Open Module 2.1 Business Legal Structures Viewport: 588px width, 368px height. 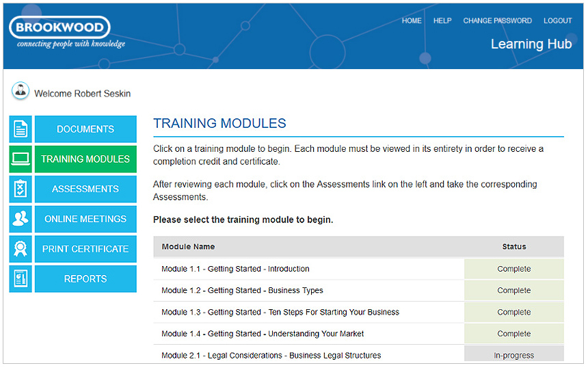271,355
